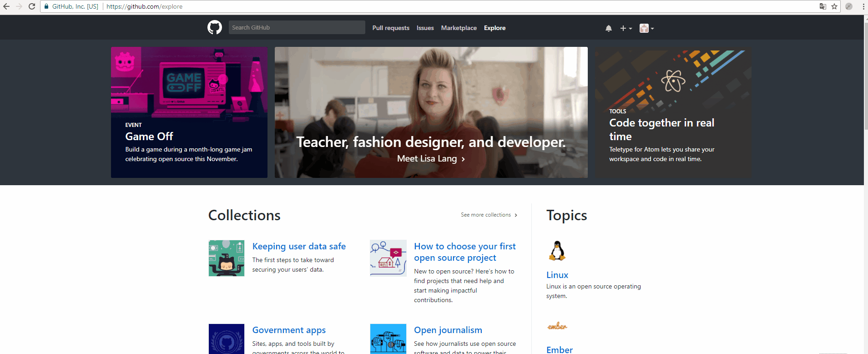Click the GitHub Octocat logo

click(215, 28)
